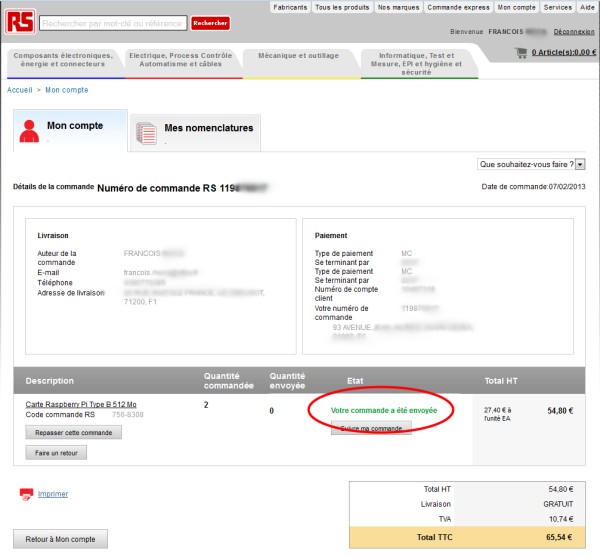600x558 pixels.
Task: Click the RS code 756-8308
Action: point(128,415)
